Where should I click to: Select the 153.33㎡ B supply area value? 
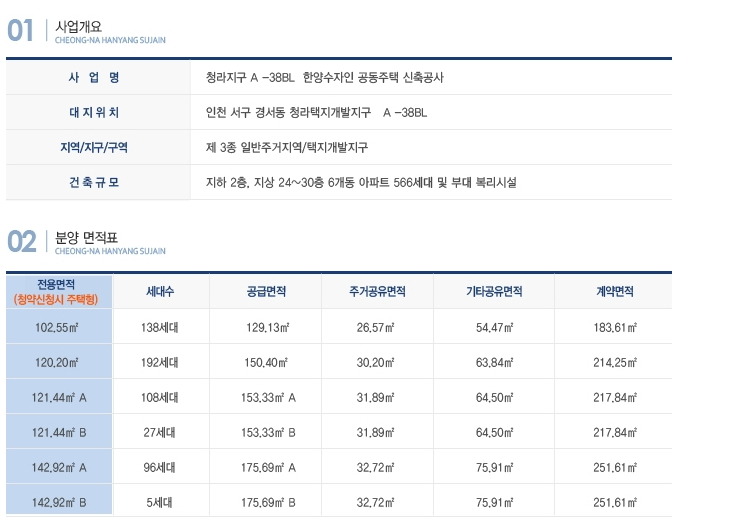pos(268,432)
